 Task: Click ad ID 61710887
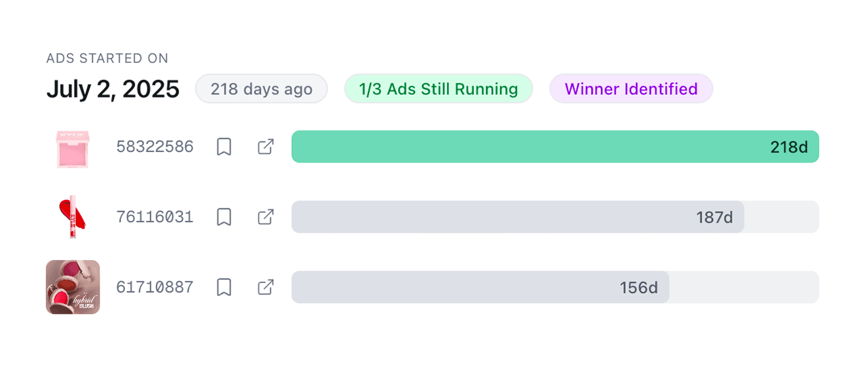(154, 287)
